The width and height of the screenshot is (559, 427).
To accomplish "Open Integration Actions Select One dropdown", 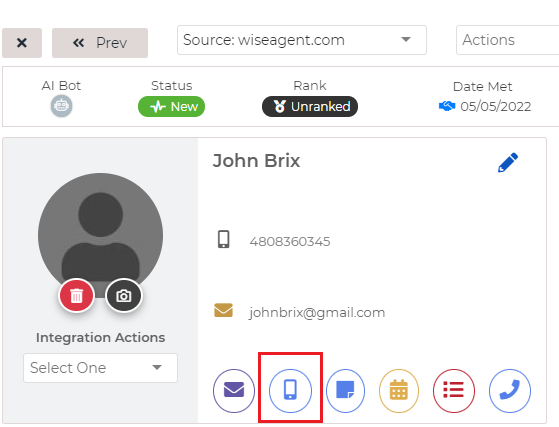I will pyautogui.click(x=100, y=368).
